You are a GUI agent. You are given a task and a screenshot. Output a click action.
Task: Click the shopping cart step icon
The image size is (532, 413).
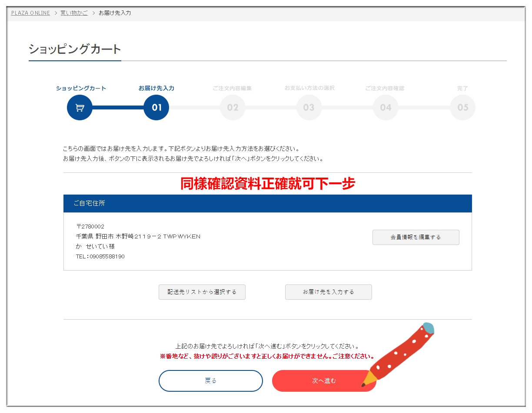click(80, 108)
